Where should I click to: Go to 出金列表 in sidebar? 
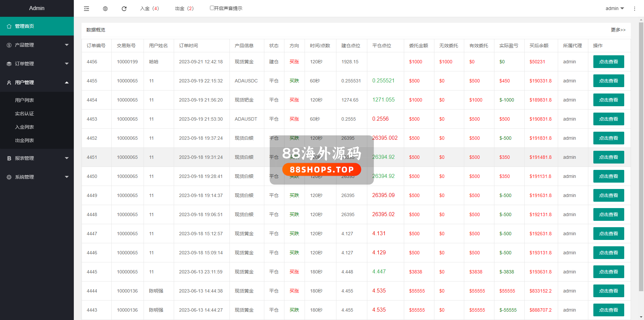click(24, 140)
